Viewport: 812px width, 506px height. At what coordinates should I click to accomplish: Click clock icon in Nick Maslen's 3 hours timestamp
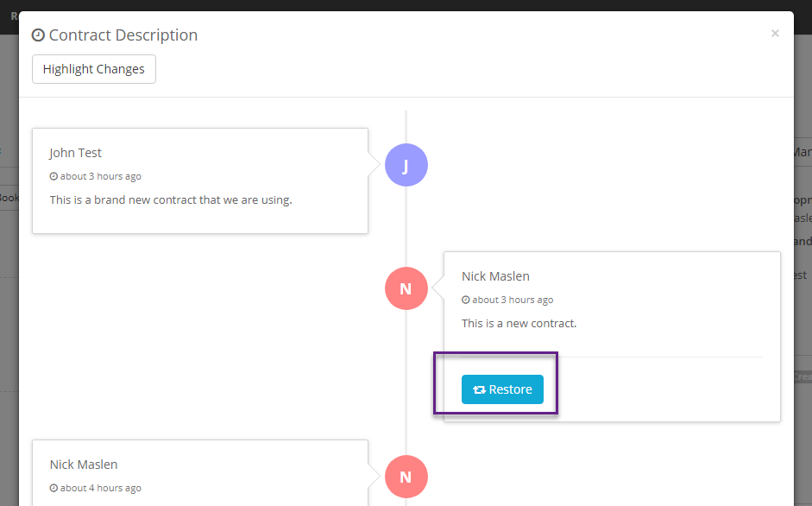(x=466, y=300)
